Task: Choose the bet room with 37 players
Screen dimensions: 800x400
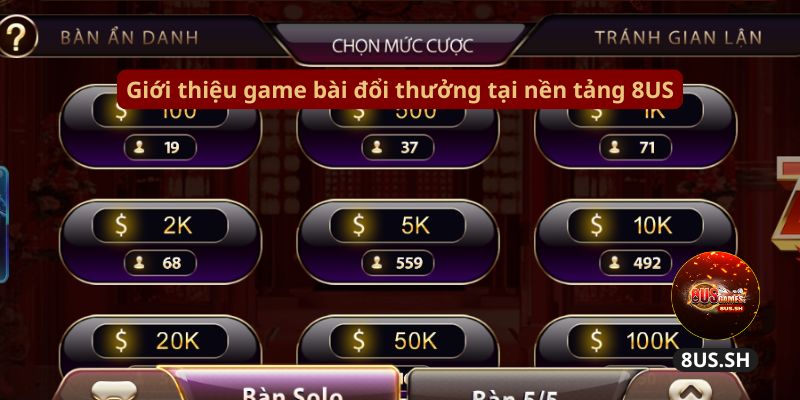Action: (x=398, y=127)
